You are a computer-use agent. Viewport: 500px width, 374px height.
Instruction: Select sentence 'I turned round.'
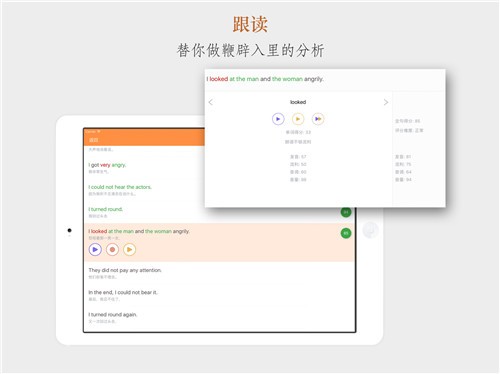106,209
